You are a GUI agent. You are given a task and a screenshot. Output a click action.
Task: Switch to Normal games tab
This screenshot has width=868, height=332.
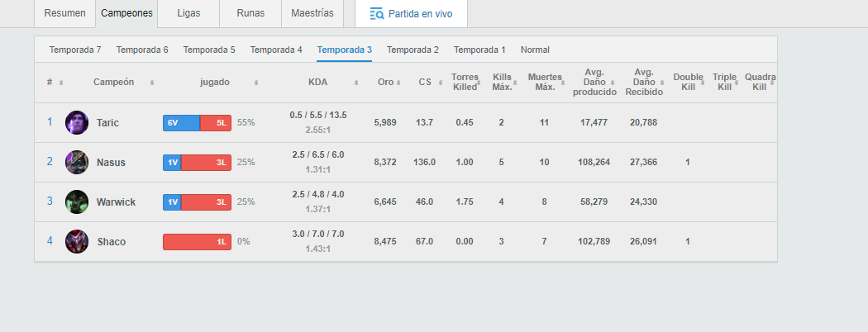click(x=536, y=50)
